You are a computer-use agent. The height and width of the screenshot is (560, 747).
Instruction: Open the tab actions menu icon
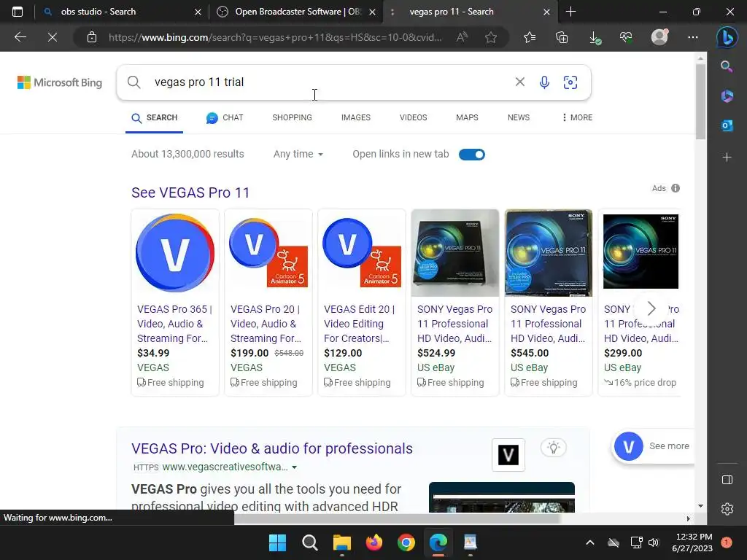pyautogui.click(x=18, y=12)
